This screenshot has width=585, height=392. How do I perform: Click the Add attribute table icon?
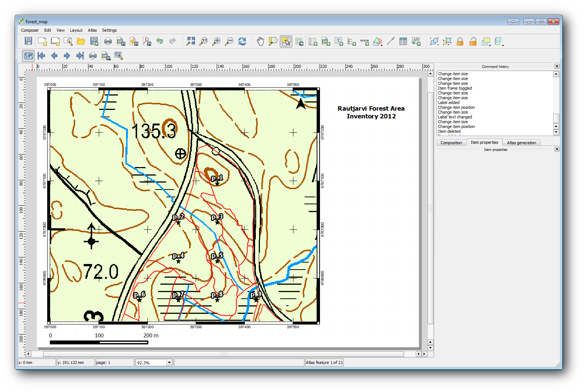(403, 41)
